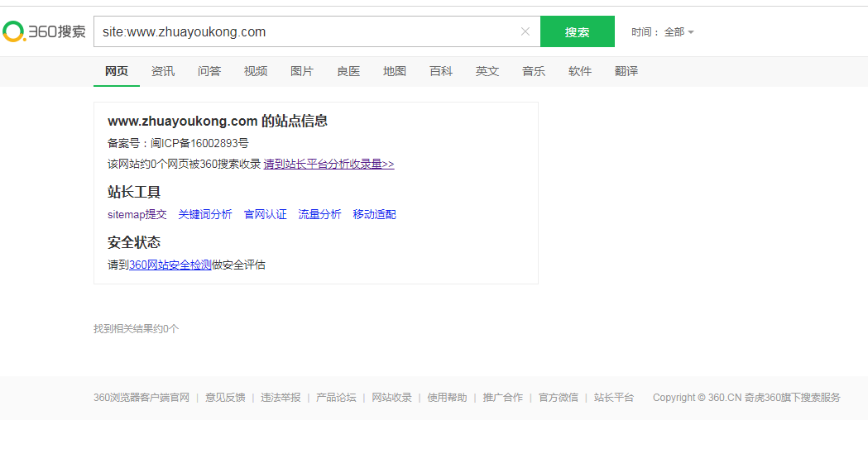Switch to the 资讯 tab
The height and width of the screenshot is (463, 868).
[x=163, y=71]
